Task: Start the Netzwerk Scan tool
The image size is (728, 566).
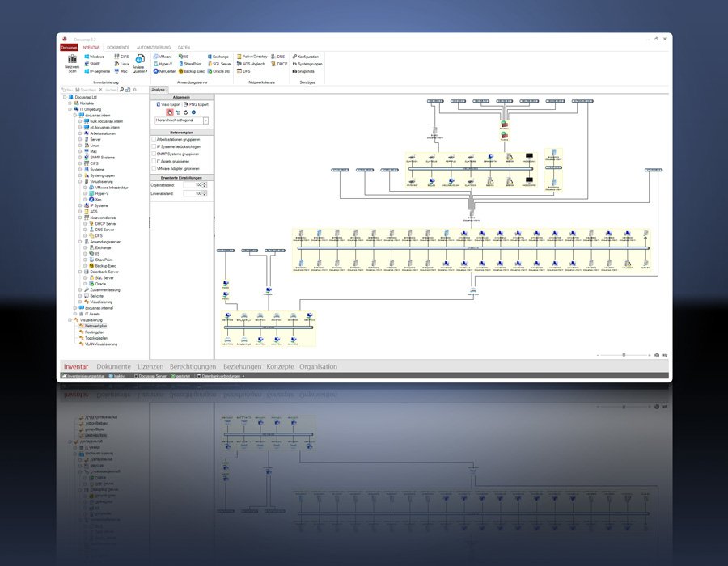Action: [72, 64]
